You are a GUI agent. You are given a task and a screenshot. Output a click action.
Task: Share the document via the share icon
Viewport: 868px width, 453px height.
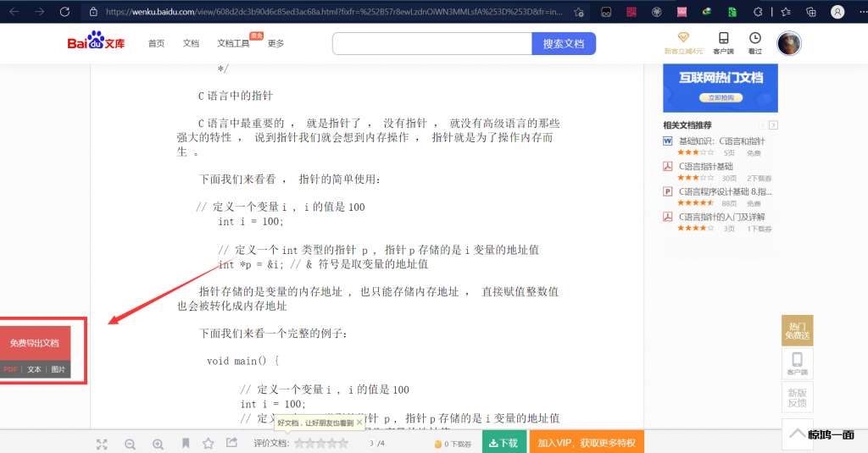pos(231,443)
